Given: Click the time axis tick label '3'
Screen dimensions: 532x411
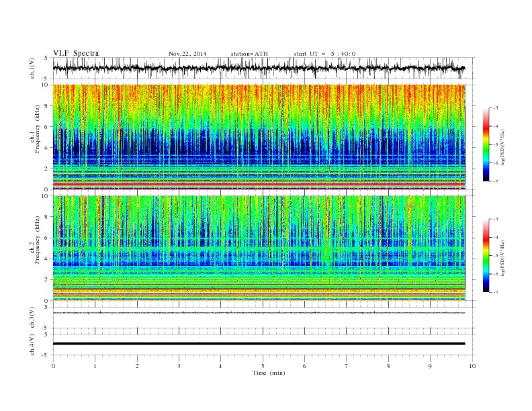Looking at the screenshot, I should click(179, 366).
